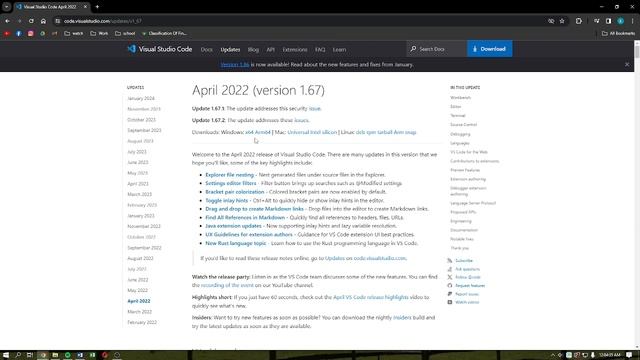Click the UX Guidelines for extension authors link
The image size is (640, 360).
[x=249, y=235]
